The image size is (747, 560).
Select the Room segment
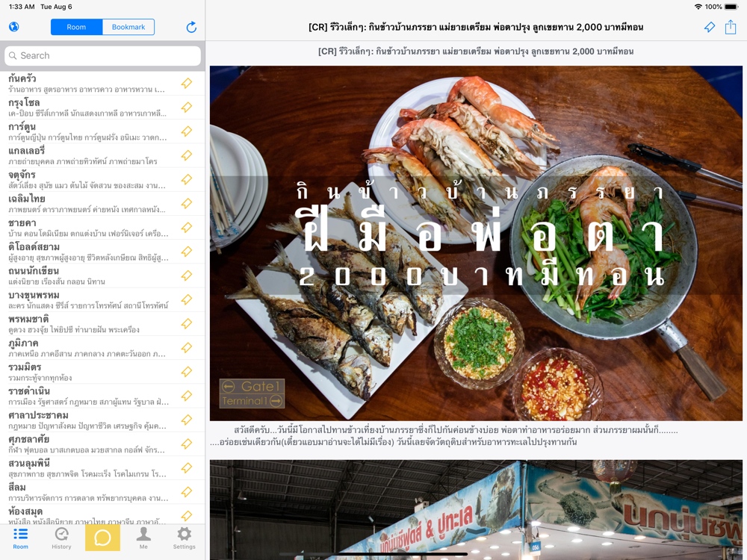click(x=76, y=27)
